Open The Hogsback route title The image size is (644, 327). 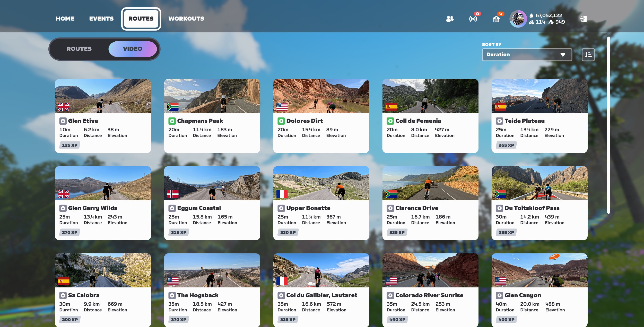pyautogui.click(x=198, y=295)
